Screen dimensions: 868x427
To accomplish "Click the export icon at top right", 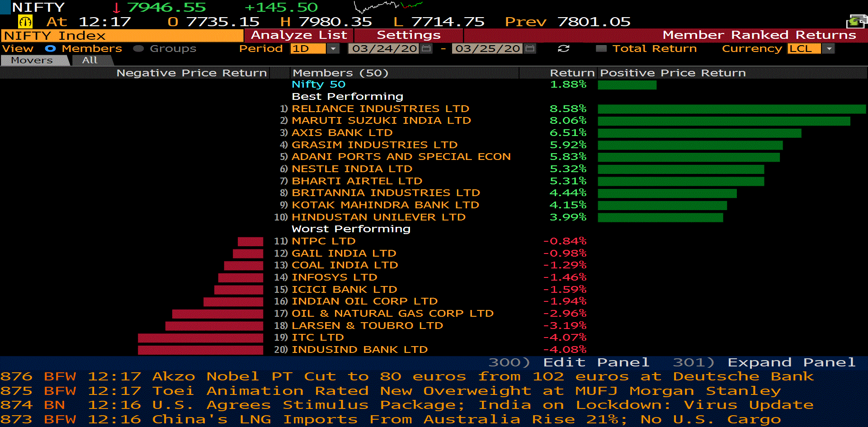I will click(x=856, y=21).
